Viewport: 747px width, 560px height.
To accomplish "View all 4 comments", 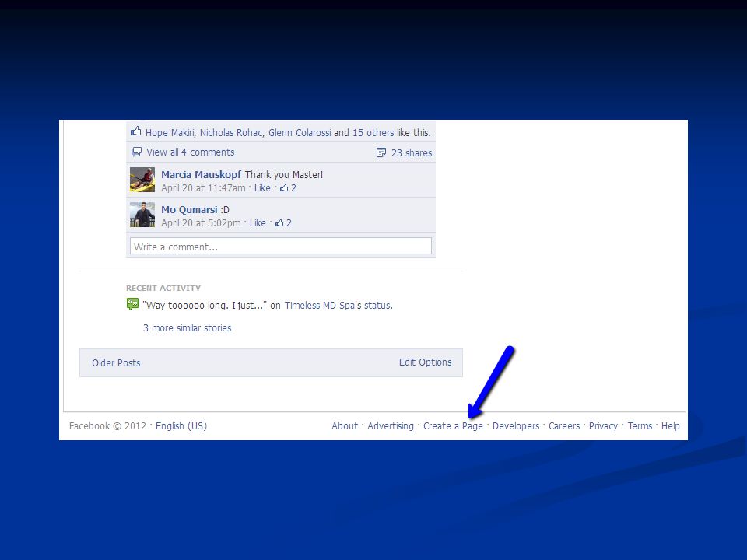I will click(x=190, y=152).
